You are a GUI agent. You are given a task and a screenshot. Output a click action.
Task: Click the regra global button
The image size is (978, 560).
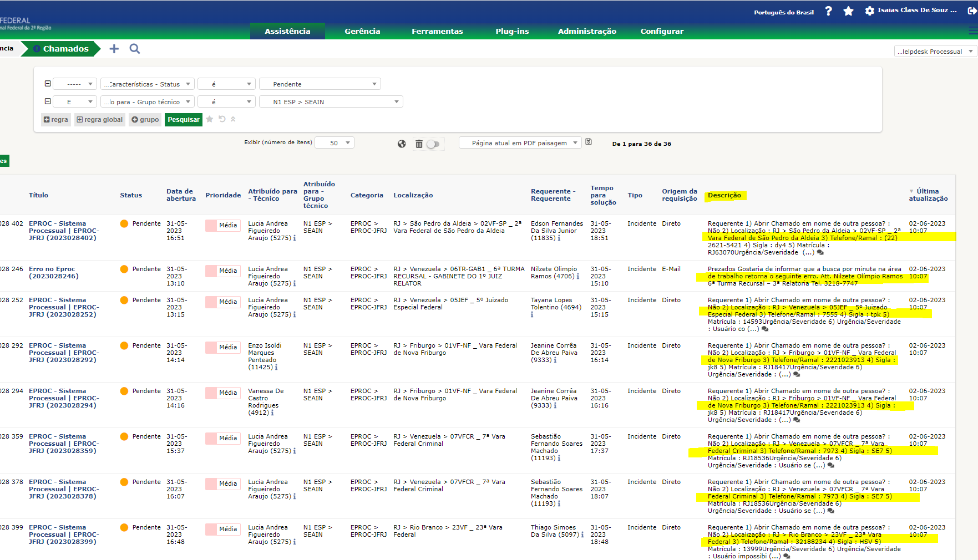click(x=100, y=120)
